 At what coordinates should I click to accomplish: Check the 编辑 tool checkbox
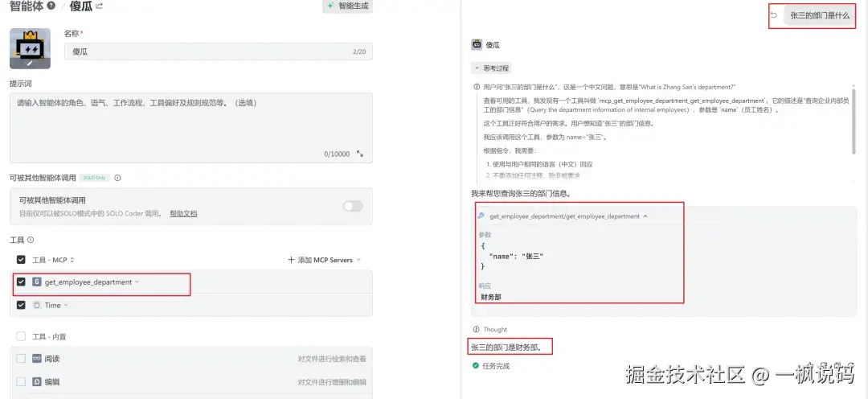click(x=21, y=382)
